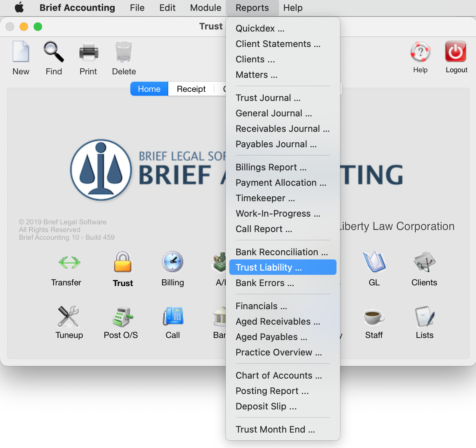The image size is (476, 448).
Task: Switch to the Receipt tab
Action: pos(191,89)
